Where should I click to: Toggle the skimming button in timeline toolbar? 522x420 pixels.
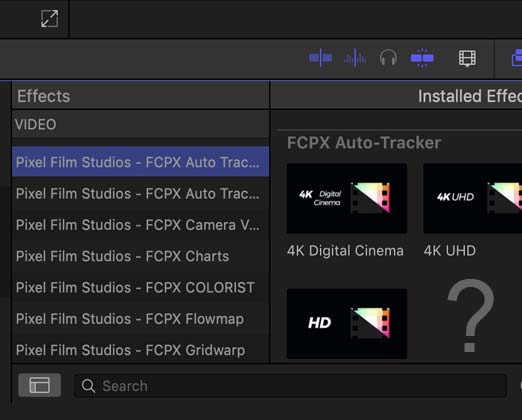pyautogui.click(x=321, y=58)
